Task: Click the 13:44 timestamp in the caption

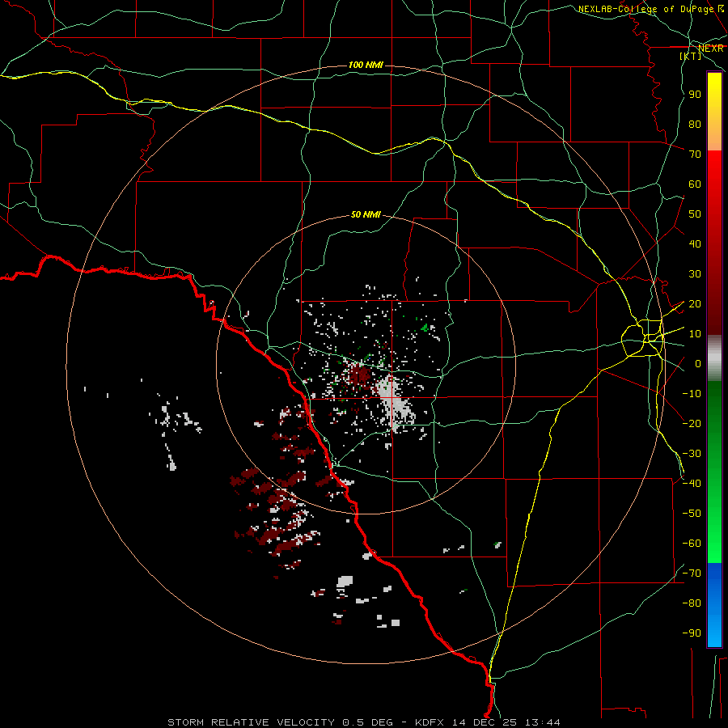Action: (542, 722)
